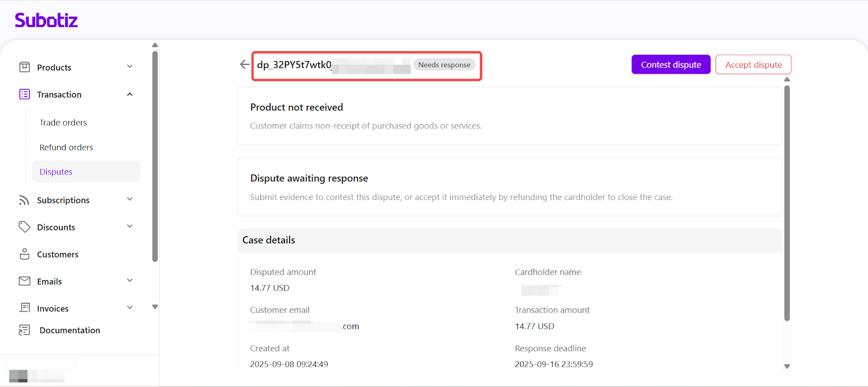Screen dimensions: 868x387
Task: Open Refund orders page
Action: (66, 147)
